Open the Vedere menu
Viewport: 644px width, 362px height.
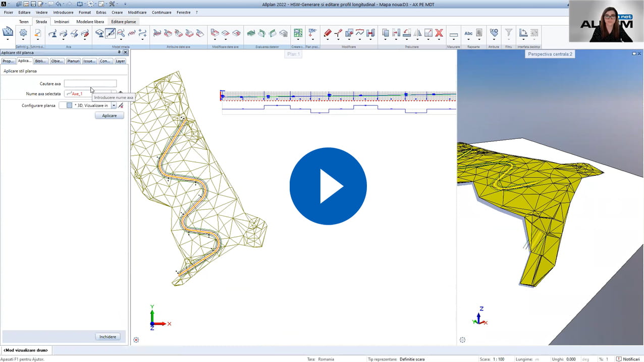click(42, 12)
